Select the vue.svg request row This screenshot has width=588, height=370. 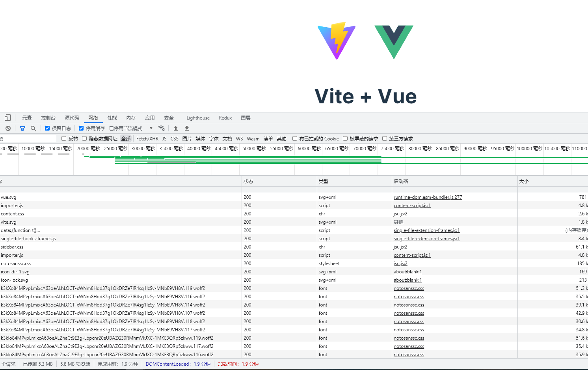coord(294,197)
